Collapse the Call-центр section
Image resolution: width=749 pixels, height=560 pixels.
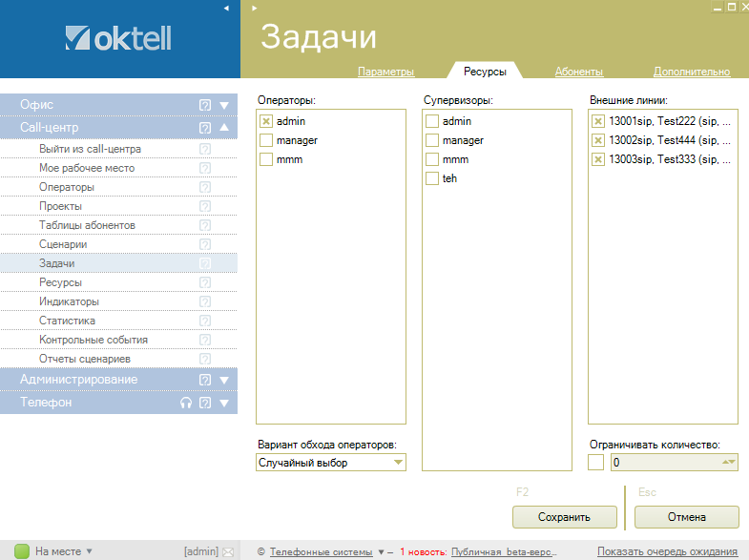pos(224,128)
